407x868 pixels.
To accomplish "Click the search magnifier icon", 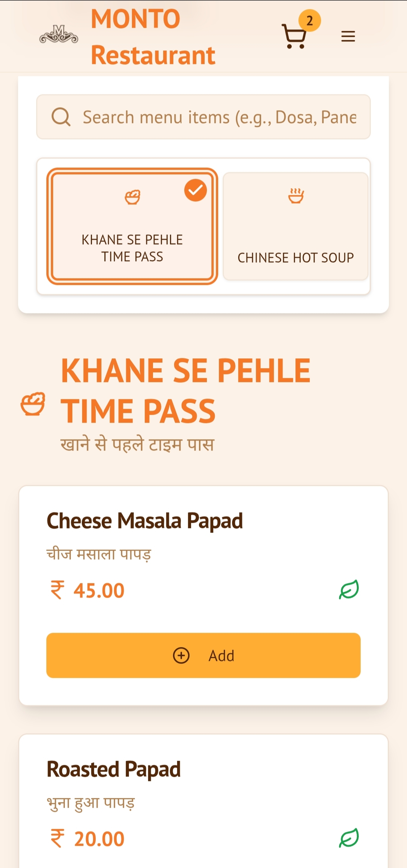I will click(61, 117).
